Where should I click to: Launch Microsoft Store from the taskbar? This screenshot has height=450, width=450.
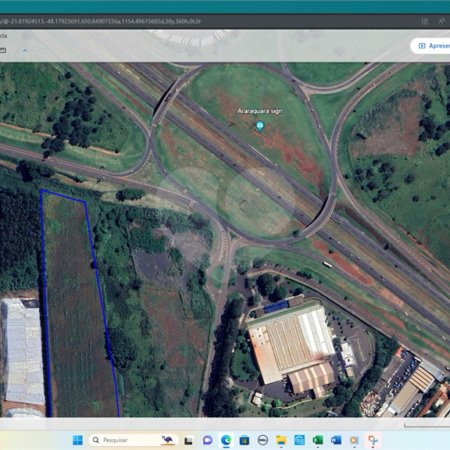244,440
